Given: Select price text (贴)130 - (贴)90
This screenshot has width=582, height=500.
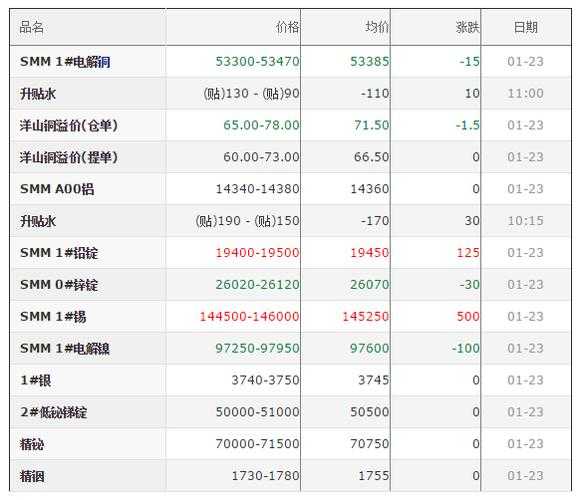Looking at the screenshot, I should 251,93.
